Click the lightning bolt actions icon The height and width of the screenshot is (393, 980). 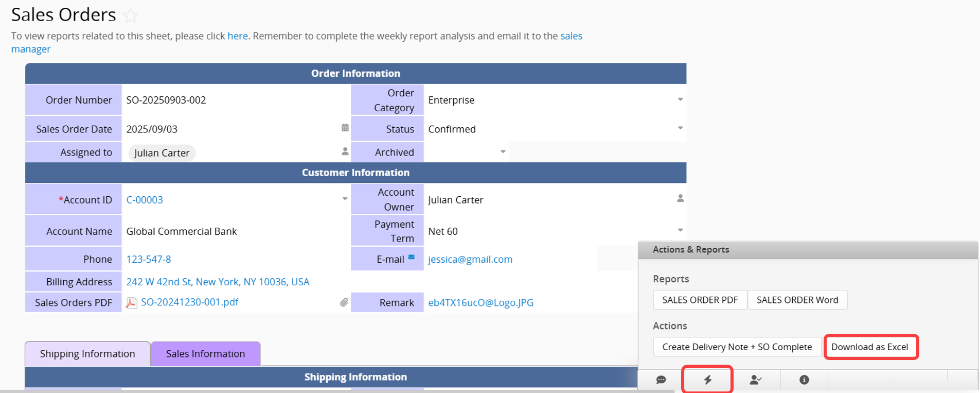click(708, 380)
